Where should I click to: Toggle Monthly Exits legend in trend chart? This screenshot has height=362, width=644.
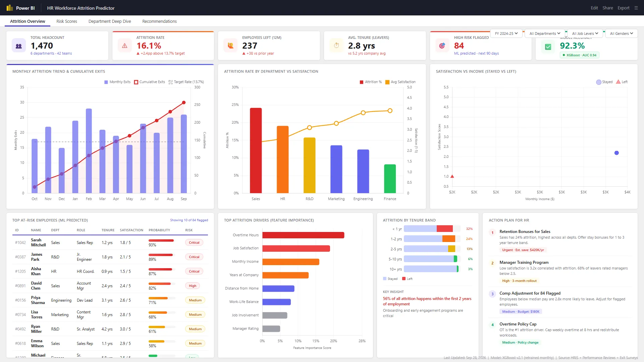click(117, 82)
